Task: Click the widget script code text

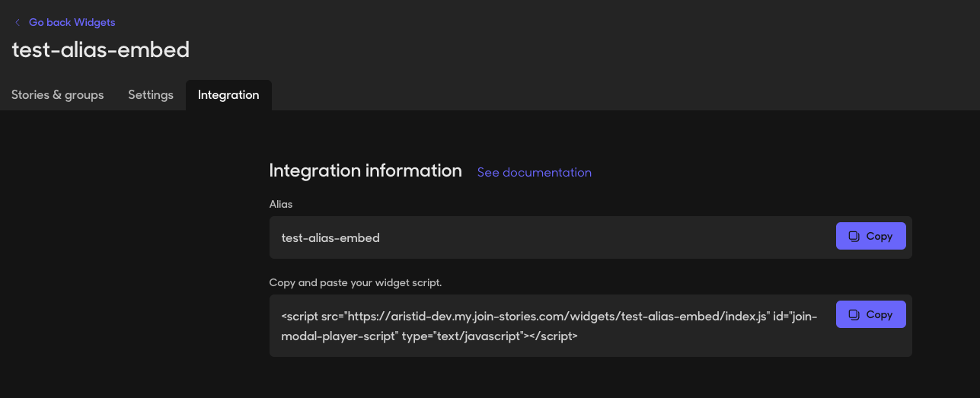Action: (x=549, y=326)
